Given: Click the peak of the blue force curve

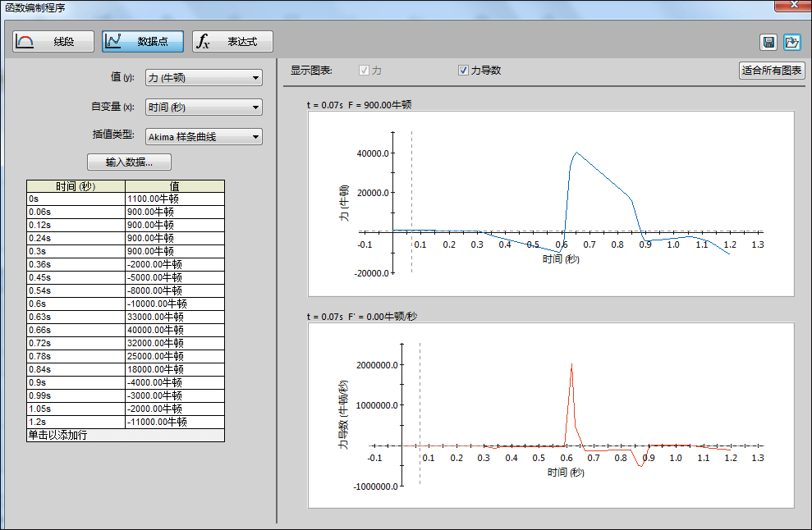Looking at the screenshot, I should [576, 153].
